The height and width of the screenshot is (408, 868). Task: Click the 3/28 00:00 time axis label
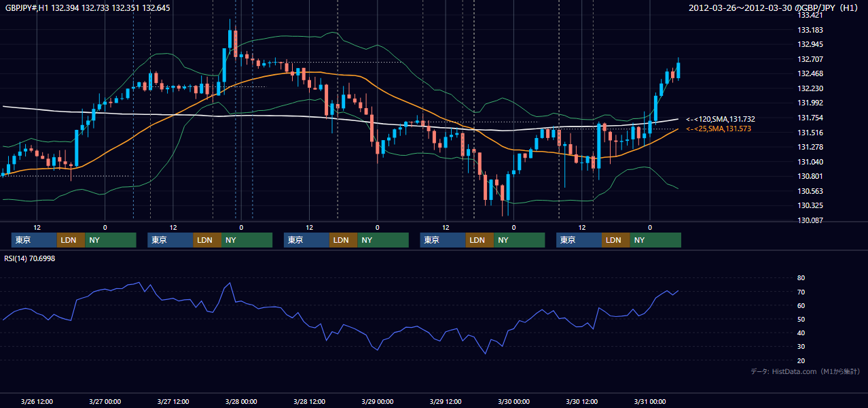(241, 402)
